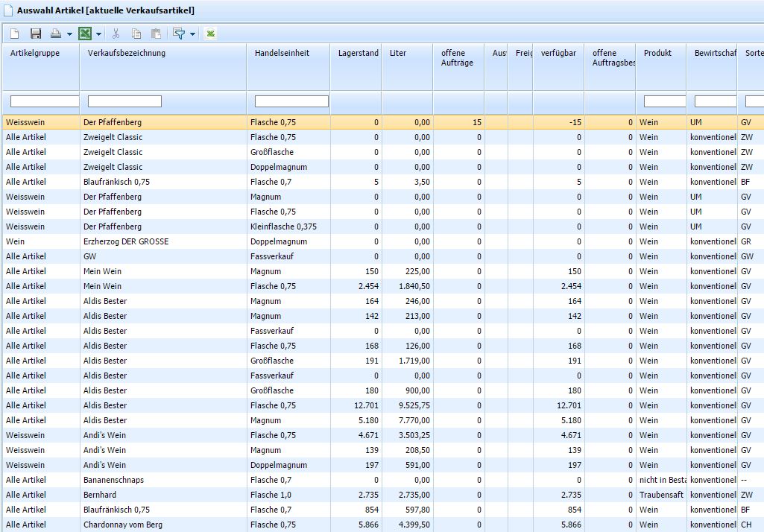This screenshot has height=532, width=764.
Task: Sort by Lagerstand column header
Action: (358, 53)
